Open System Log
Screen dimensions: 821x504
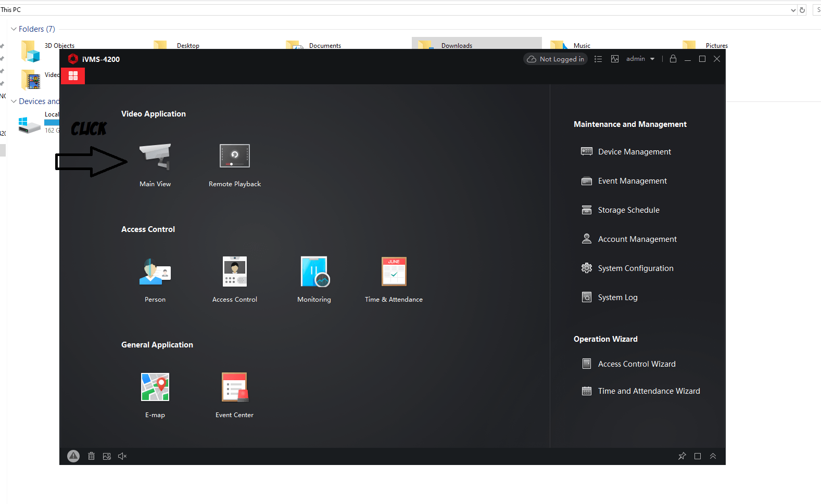pyautogui.click(x=610, y=298)
